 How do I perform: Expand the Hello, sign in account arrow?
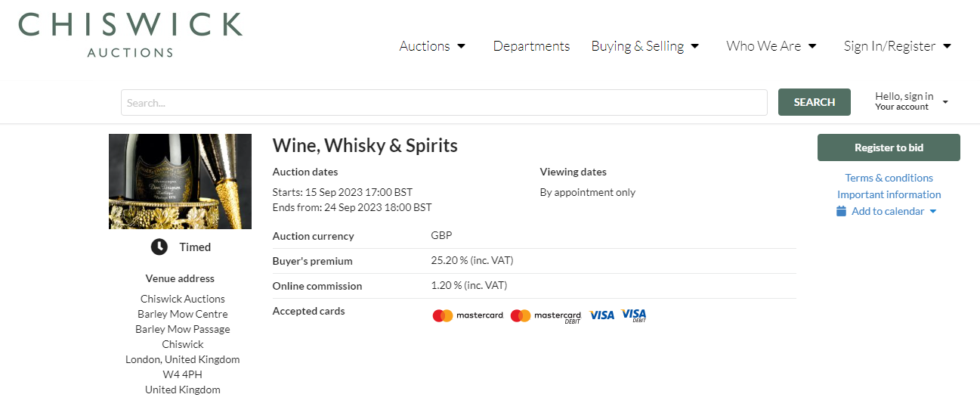(x=945, y=102)
